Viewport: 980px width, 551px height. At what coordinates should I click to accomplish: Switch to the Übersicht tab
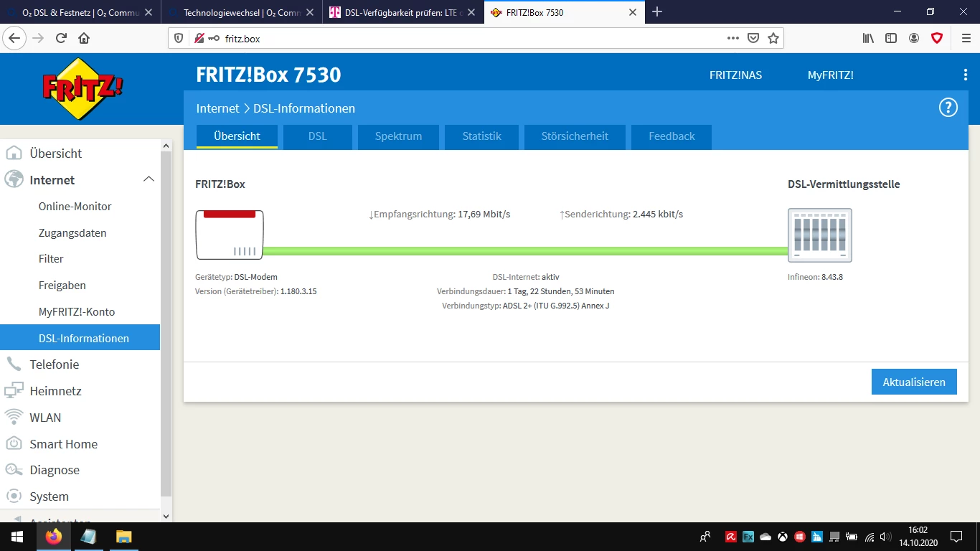point(237,136)
